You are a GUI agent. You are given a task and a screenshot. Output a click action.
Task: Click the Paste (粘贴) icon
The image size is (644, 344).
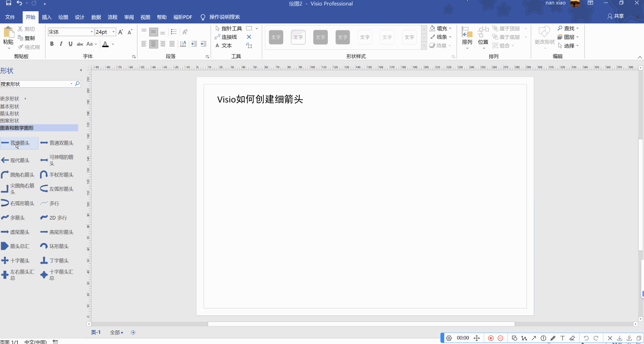click(x=8, y=33)
